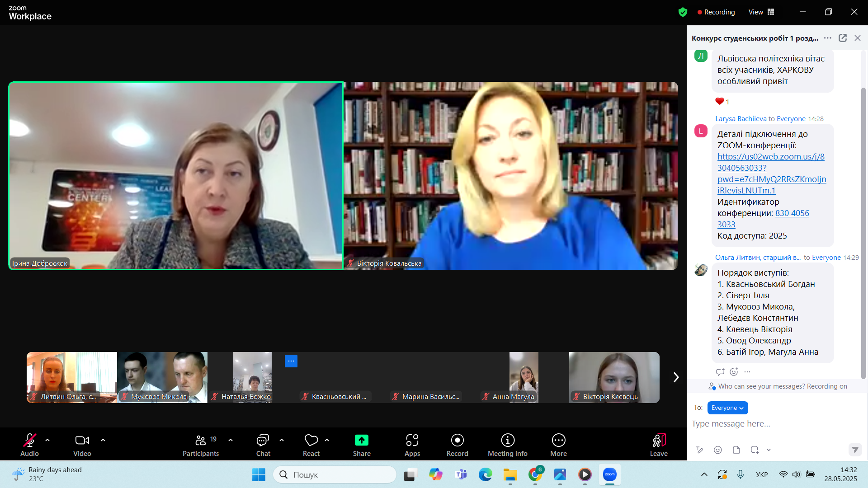Add emoji reaction to last chat message

pos(734,372)
